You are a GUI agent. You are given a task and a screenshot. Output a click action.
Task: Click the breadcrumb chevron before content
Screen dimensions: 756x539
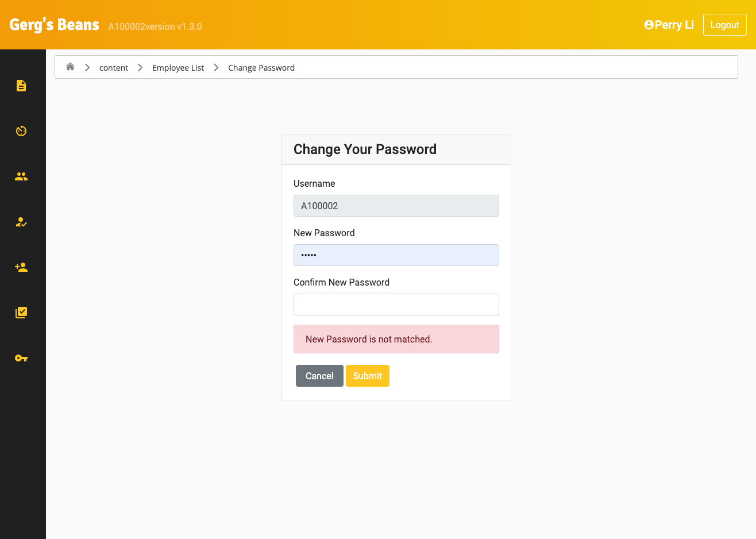[x=87, y=67]
